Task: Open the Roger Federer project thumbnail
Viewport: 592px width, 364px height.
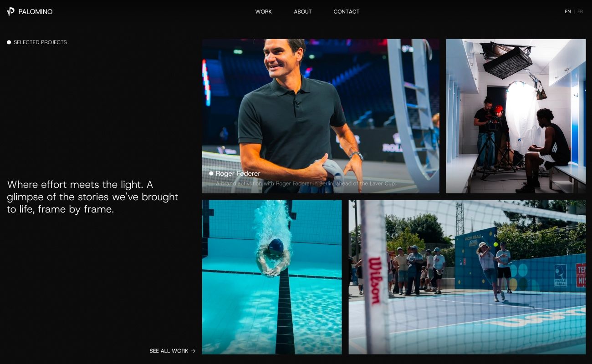Action: (x=321, y=116)
